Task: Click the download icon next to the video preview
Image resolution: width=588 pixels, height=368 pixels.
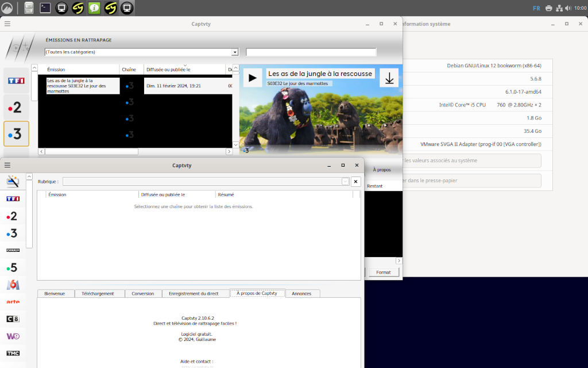Action: click(389, 78)
